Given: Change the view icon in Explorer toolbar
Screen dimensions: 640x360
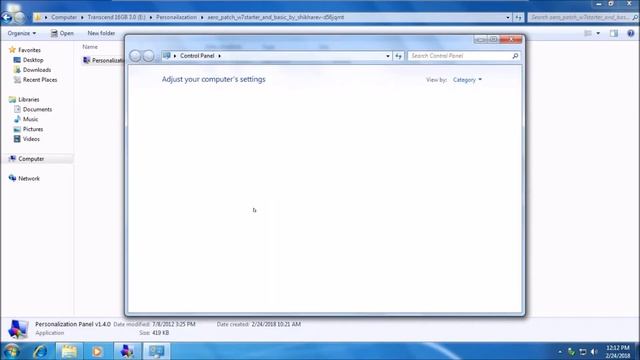Looking at the screenshot, I should pos(588,33).
